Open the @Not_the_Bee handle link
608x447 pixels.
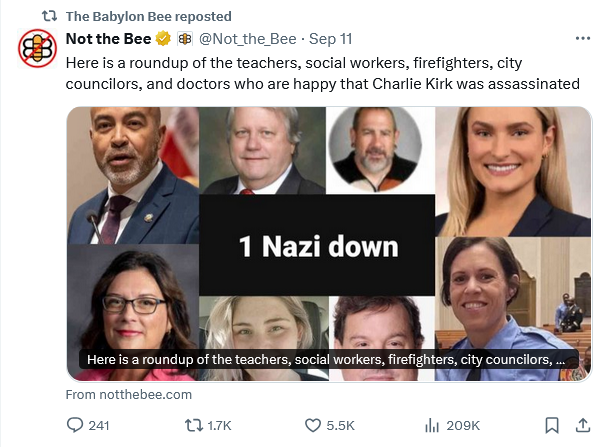(x=250, y=39)
